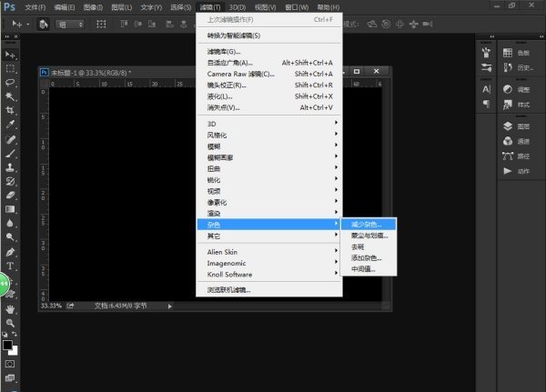Select the Magic Wand tool
This screenshot has height=392, width=546.
pyautogui.click(x=10, y=96)
